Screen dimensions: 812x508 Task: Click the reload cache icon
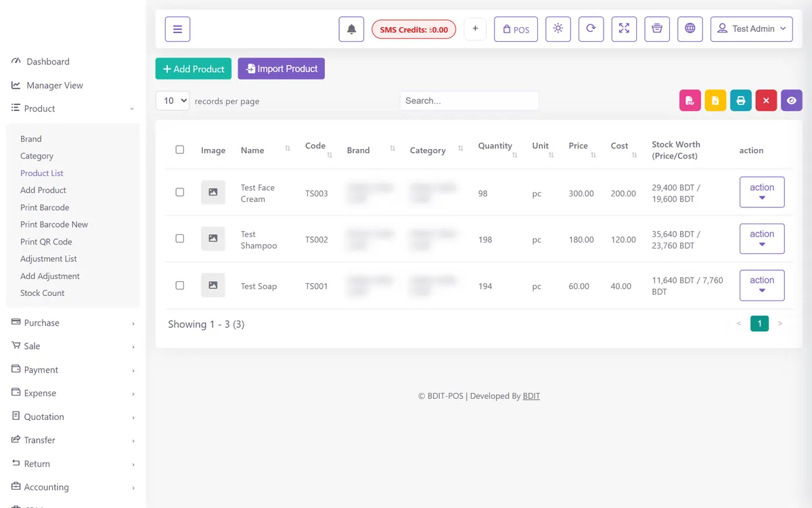pos(591,29)
